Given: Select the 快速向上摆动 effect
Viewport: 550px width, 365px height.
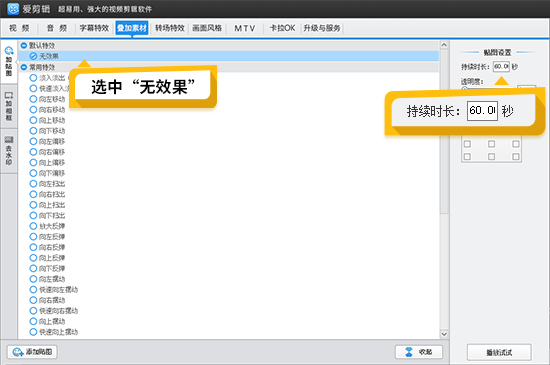Looking at the screenshot, I should (x=54, y=332).
